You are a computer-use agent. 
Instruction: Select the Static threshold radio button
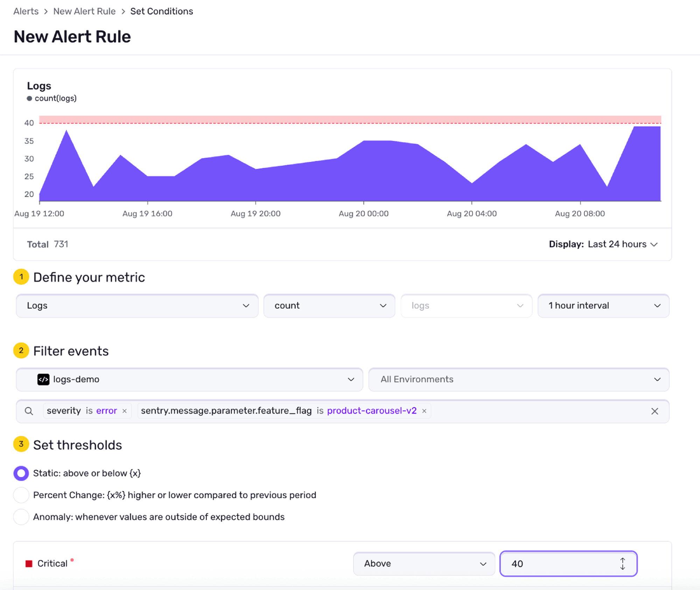pos(21,473)
